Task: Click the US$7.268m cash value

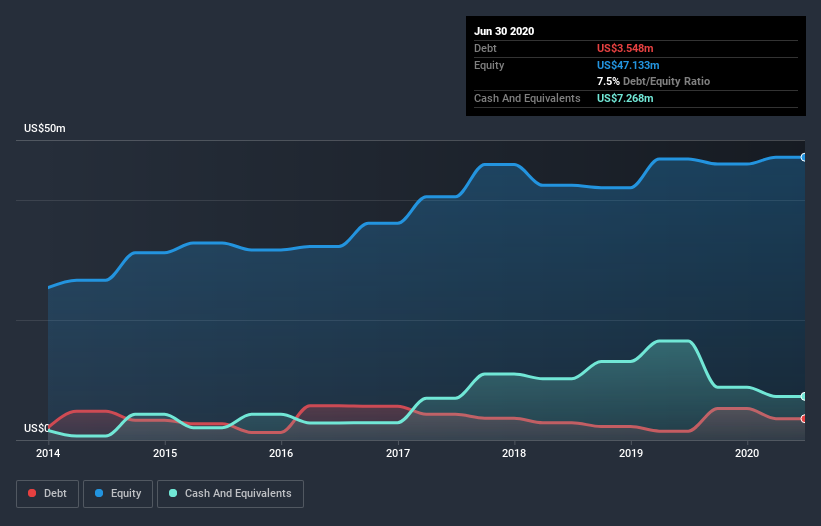Action: [625, 98]
